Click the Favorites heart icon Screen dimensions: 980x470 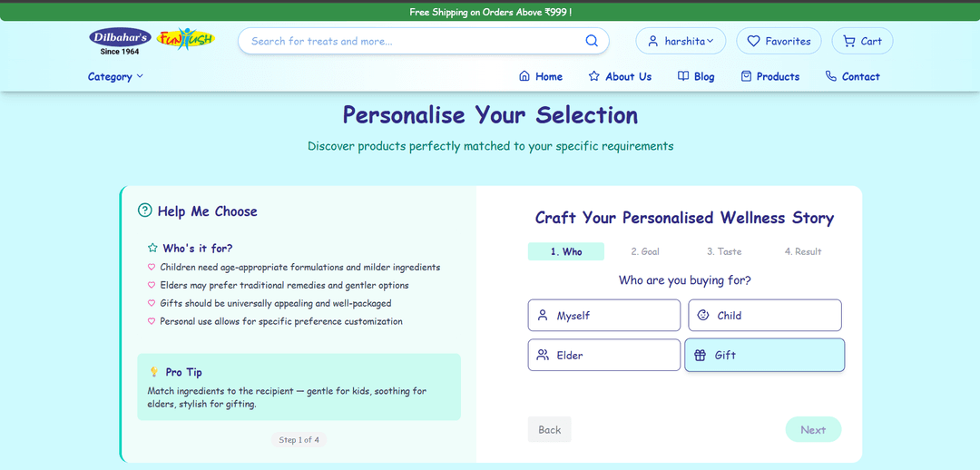point(753,41)
